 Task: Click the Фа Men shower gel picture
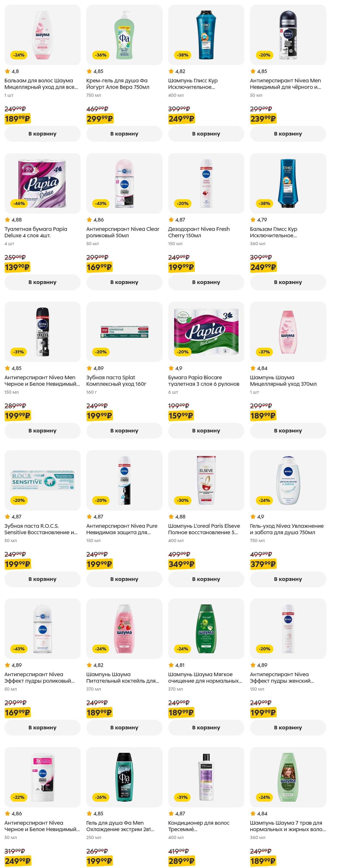pyautogui.click(x=124, y=777)
